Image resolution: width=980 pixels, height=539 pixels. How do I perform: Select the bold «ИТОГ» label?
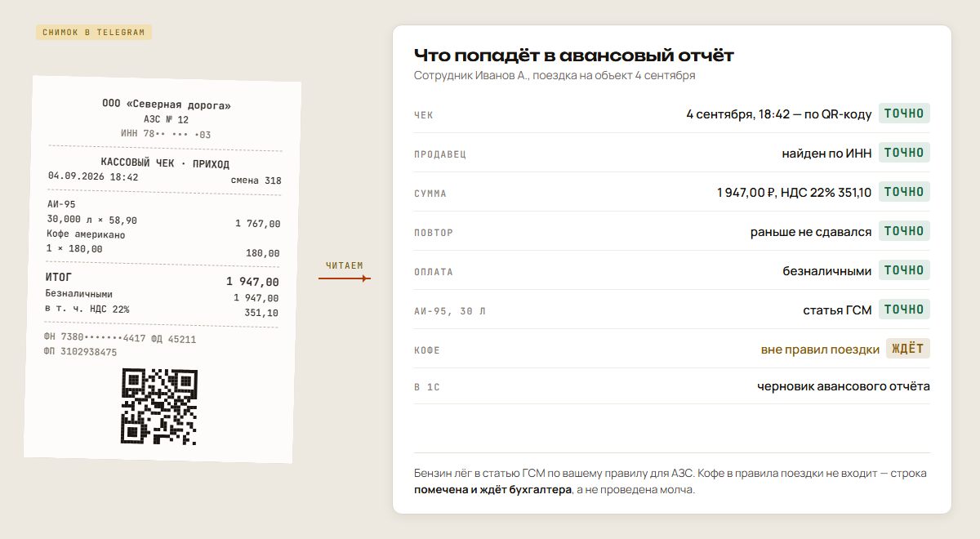coord(59,277)
